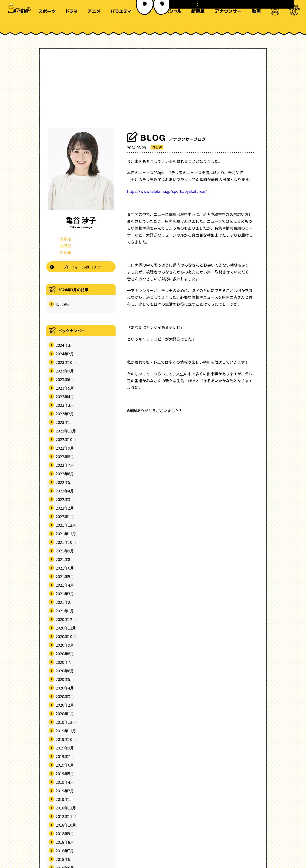This screenshot has width=306, height=868.
Task: Select 2020年8月 in back numbers
Action: [64, 654]
